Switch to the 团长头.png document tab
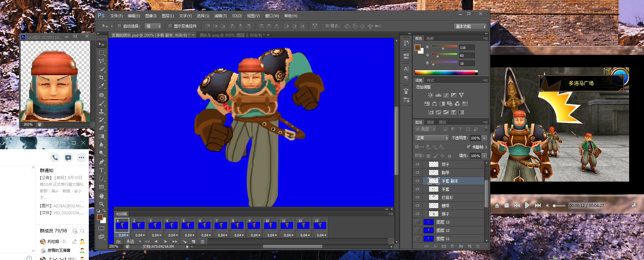This screenshot has width=644, height=260. point(232,35)
